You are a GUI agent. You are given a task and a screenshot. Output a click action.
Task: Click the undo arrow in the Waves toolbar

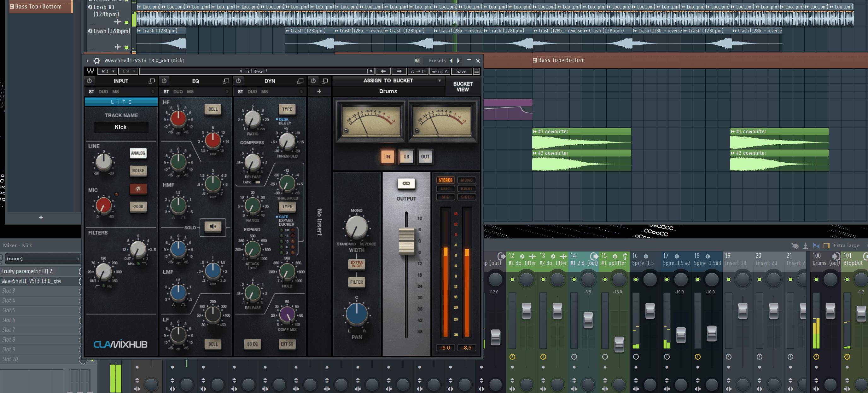click(x=105, y=72)
